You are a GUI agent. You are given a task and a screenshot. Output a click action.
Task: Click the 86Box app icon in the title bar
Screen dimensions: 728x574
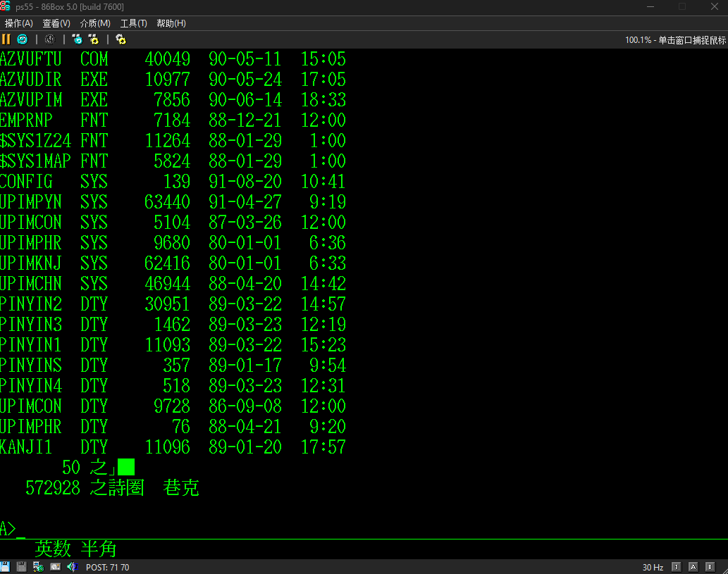pyautogui.click(x=6, y=7)
